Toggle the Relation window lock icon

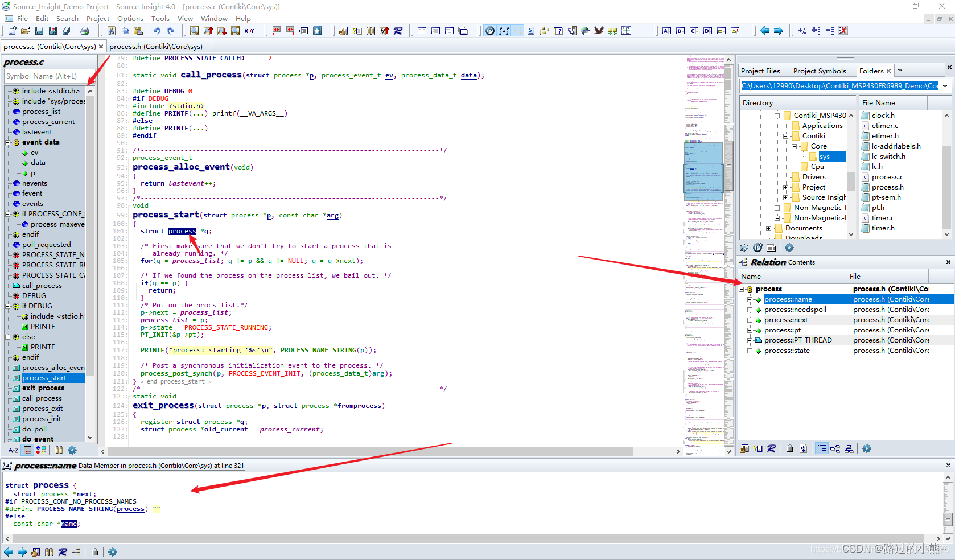click(789, 448)
